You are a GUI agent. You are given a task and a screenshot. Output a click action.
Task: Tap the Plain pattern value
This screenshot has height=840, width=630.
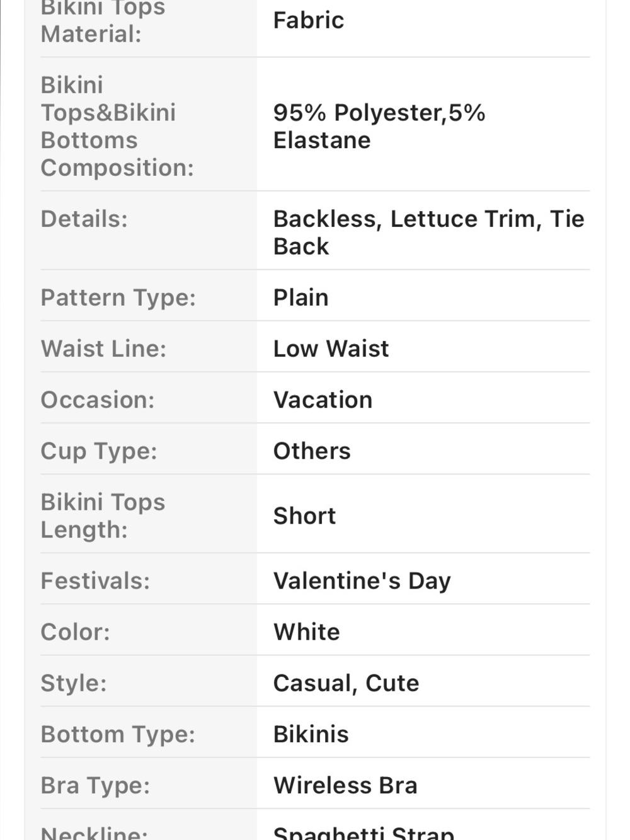301,297
